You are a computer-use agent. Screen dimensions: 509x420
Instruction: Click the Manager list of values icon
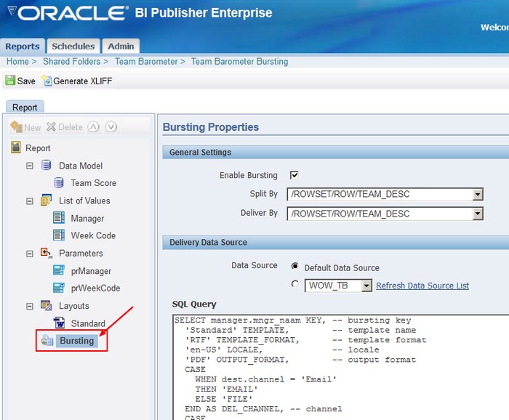point(59,218)
